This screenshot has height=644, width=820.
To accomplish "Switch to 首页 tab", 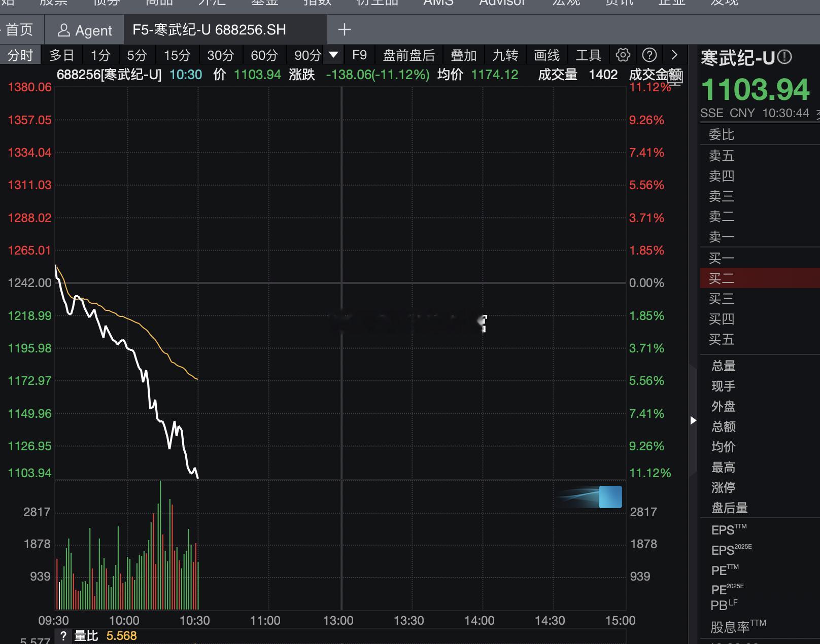I will [x=19, y=30].
